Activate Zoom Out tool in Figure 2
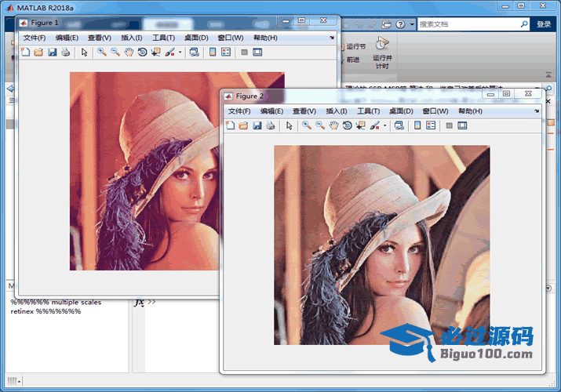Viewport: 561px width, 392px height. point(320,125)
